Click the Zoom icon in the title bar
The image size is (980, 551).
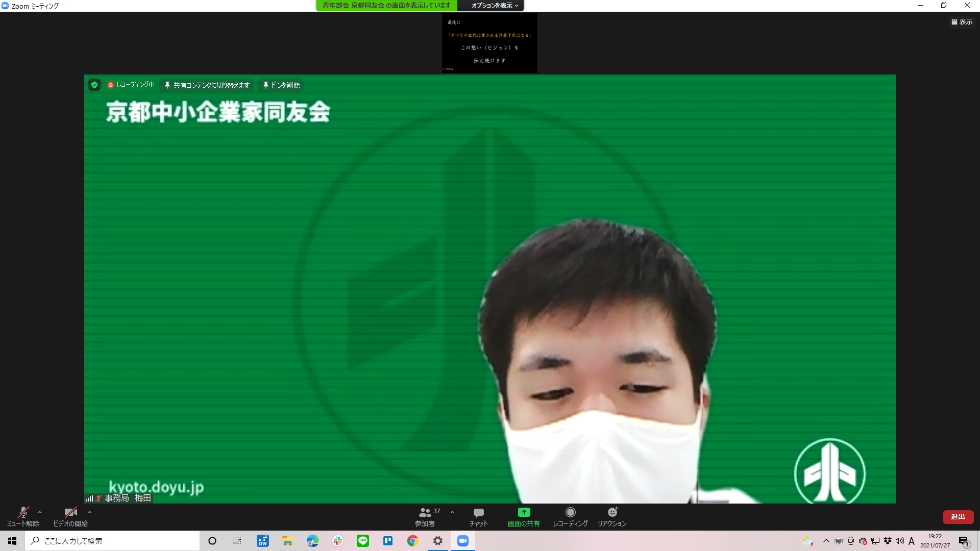[5, 6]
